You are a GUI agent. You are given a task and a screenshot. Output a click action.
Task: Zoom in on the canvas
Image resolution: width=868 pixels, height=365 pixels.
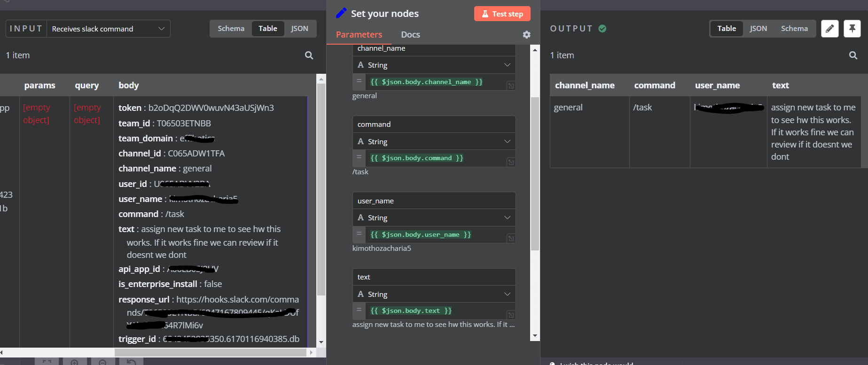pos(74,362)
